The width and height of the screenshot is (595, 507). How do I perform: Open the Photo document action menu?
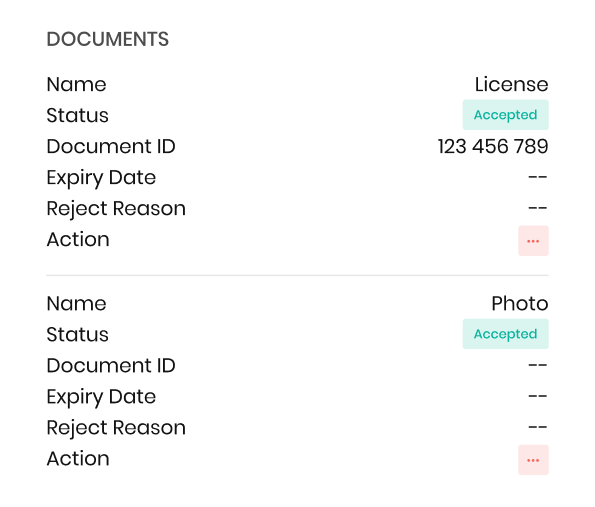click(x=533, y=460)
